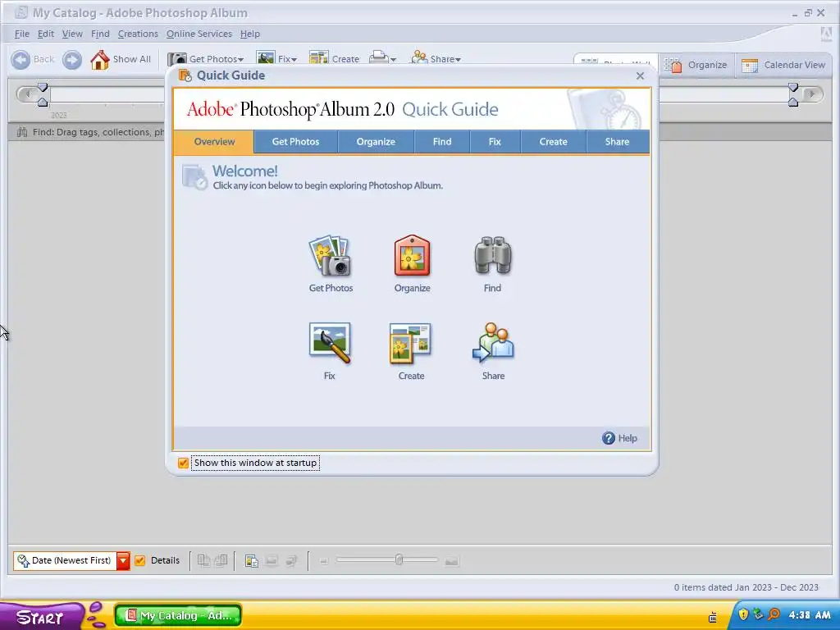The width and height of the screenshot is (840, 630).
Task: Click the Share people icon in Quick Guide
Action: tap(493, 343)
